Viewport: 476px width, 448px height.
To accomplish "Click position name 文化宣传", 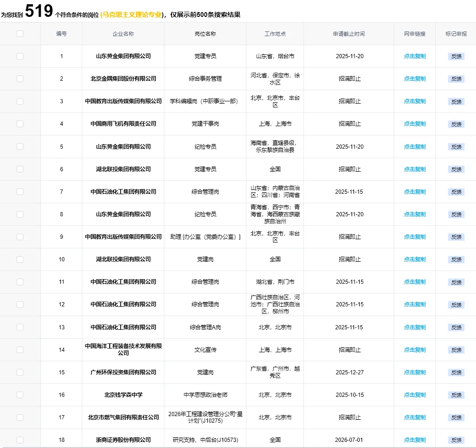I will click(x=205, y=349).
